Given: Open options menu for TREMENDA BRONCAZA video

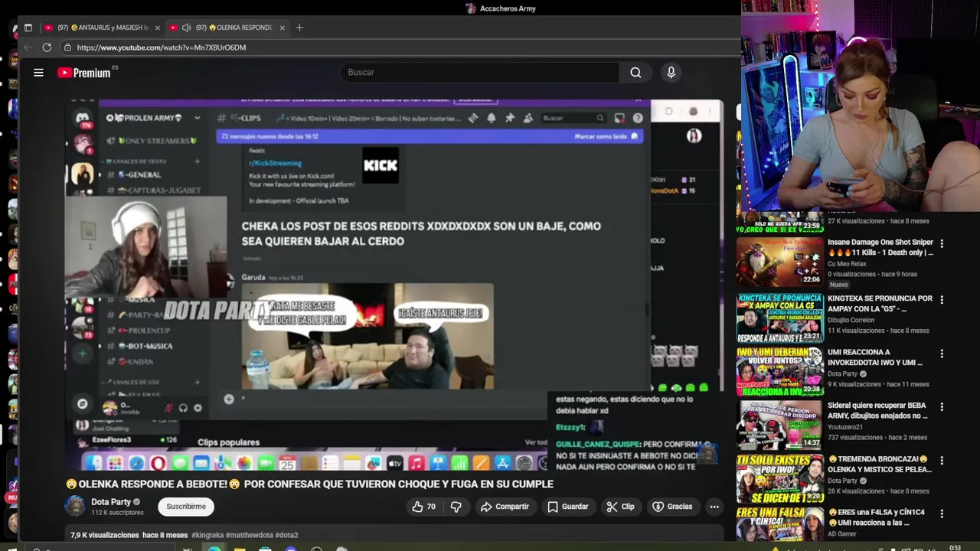Looking at the screenshot, I should pos(942,461).
